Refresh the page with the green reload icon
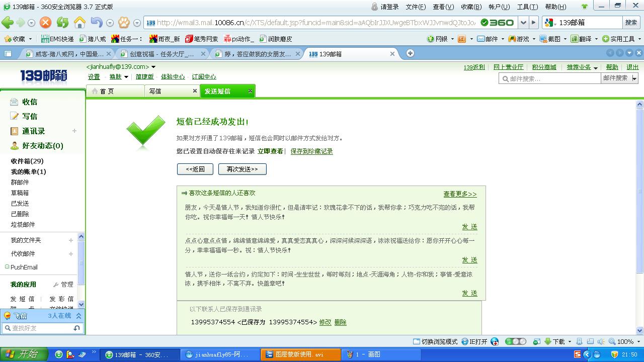Image resolution: width=644 pixels, height=362 pixels. click(x=62, y=23)
